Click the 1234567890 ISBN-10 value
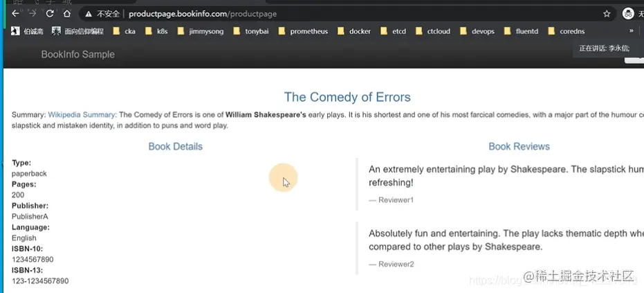The height and width of the screenshot is (293, 644). (x=33, y=260)
